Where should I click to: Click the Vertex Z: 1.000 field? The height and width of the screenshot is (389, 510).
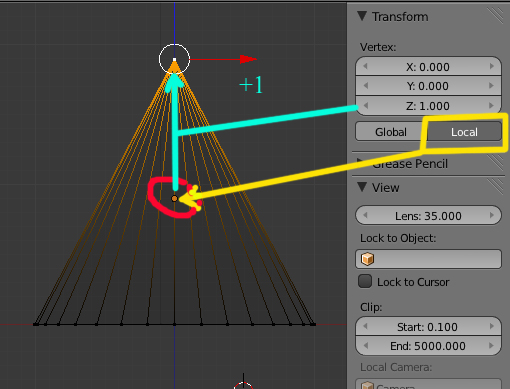click(428, 106)
